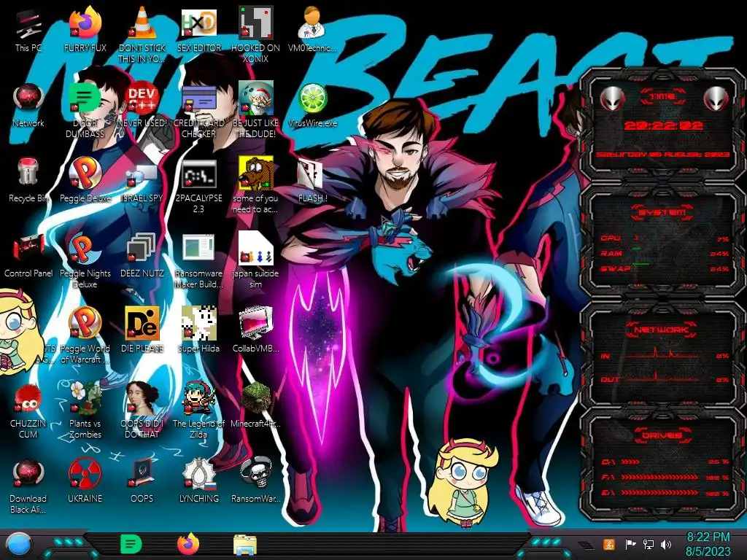This screenshot has height=560, width=747.
Task: Select the ISRAEL SPY desktop icon
Action: 142,183
